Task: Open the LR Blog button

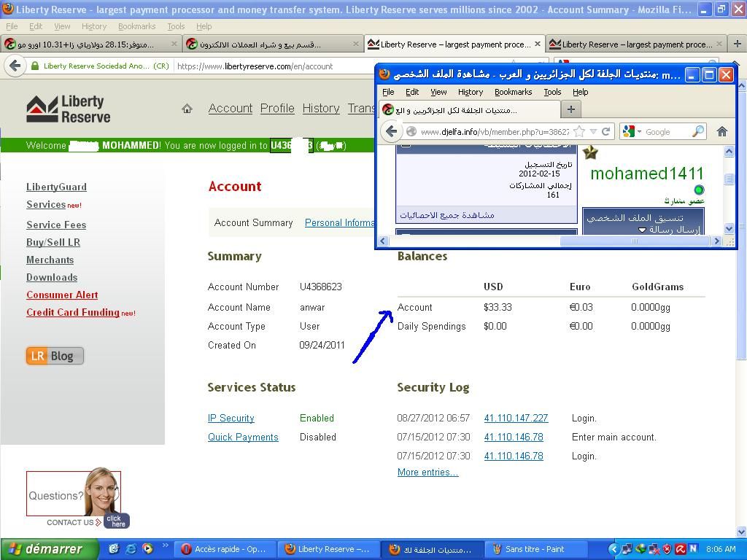Action: [55, 356]
